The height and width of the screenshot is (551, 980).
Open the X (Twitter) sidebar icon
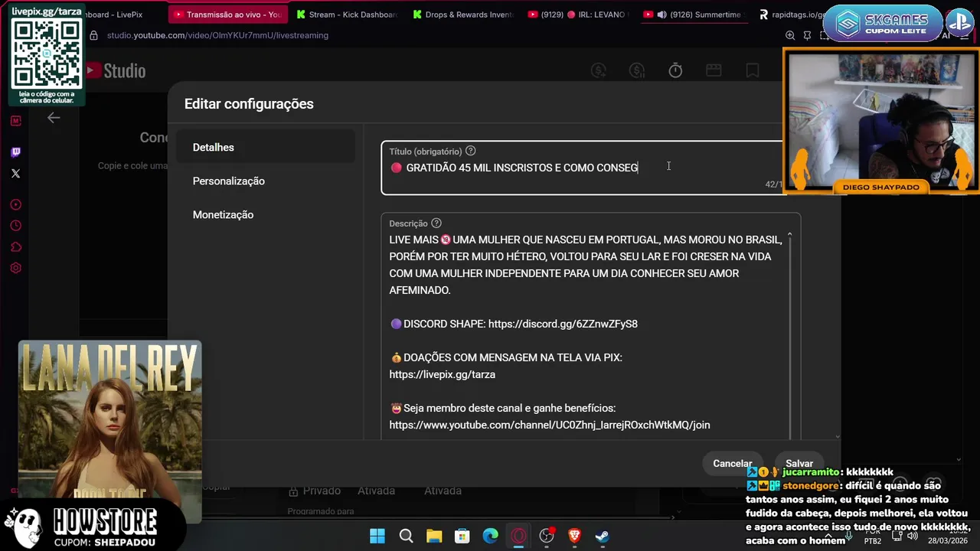tap(16, 174)
